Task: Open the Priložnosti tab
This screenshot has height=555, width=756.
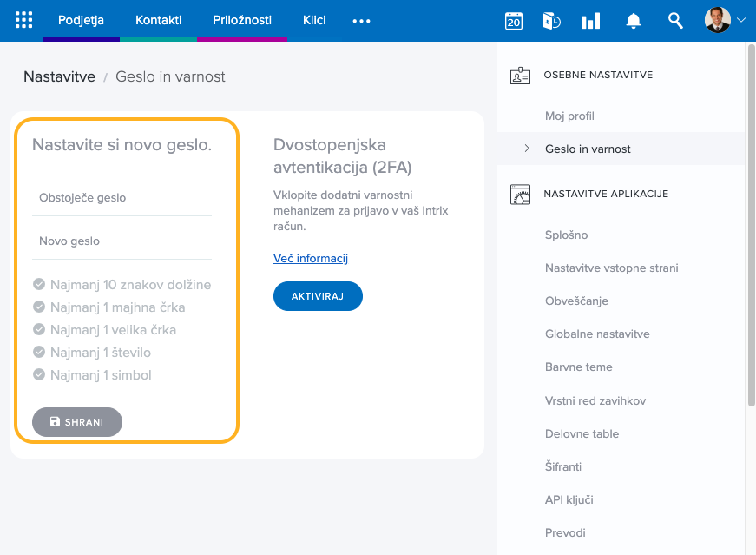Action: (242, 20)
